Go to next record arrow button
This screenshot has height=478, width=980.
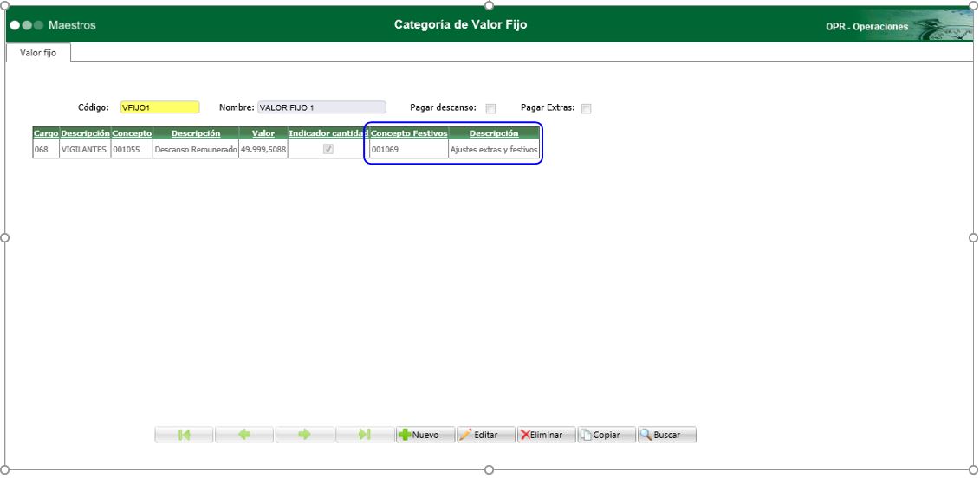pyautogui.click(x=304, y=435)
